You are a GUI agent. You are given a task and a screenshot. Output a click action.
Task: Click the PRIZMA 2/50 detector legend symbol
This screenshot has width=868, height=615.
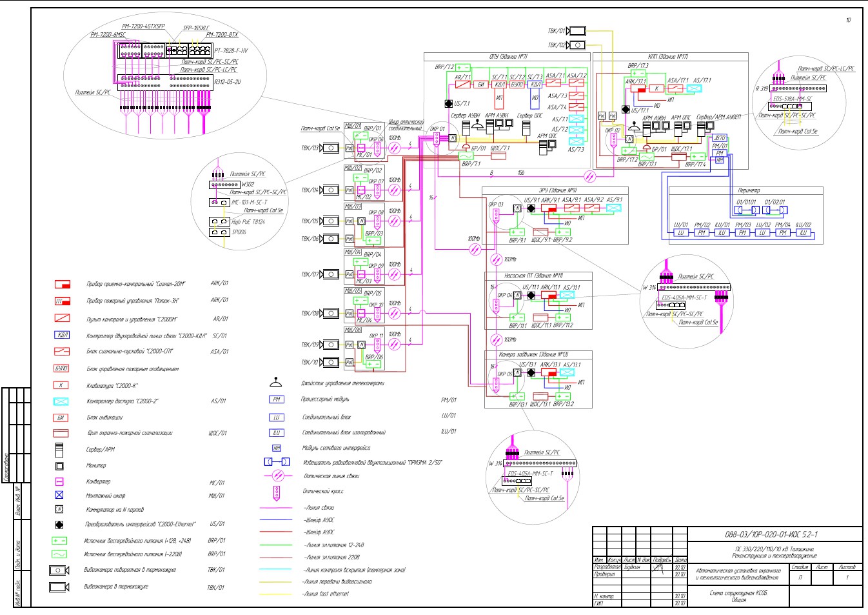[277, 462]
